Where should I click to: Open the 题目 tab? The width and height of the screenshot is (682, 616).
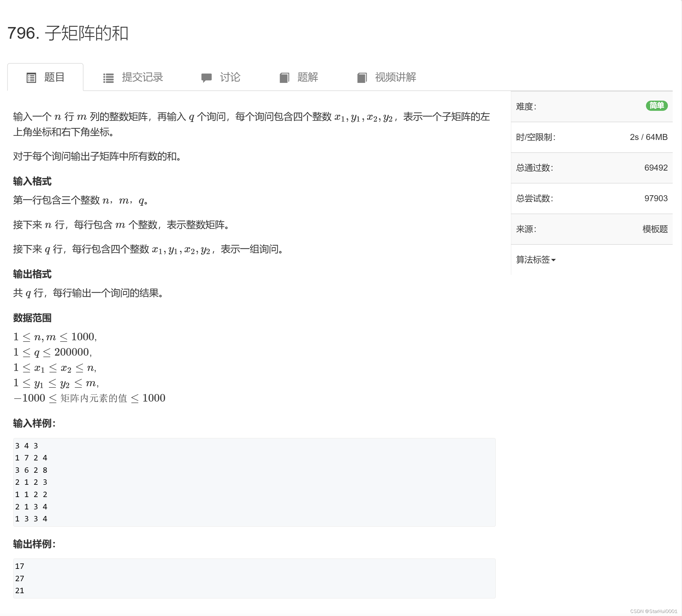point(54,77)
